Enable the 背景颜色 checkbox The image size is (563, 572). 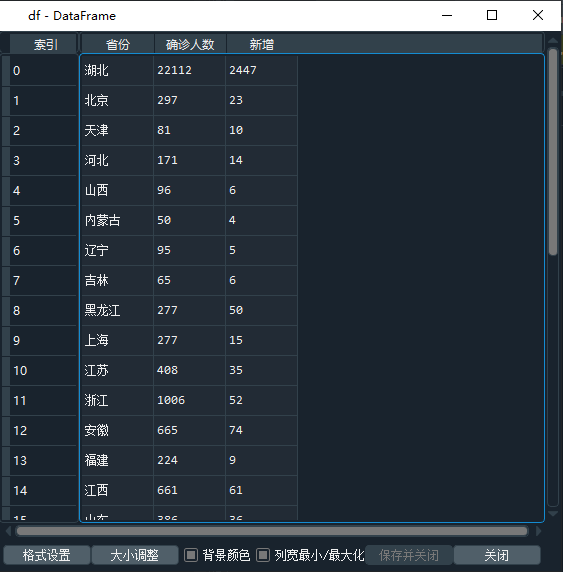[x=191, y=556]
